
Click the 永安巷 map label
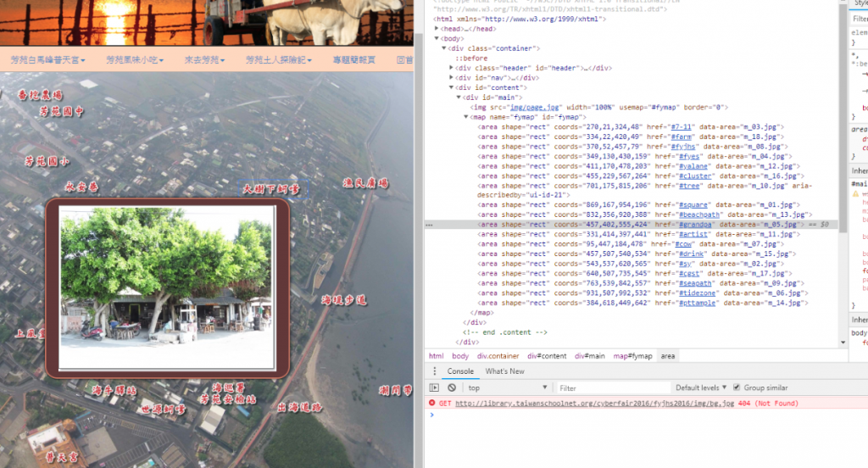(x=81, y=187)
